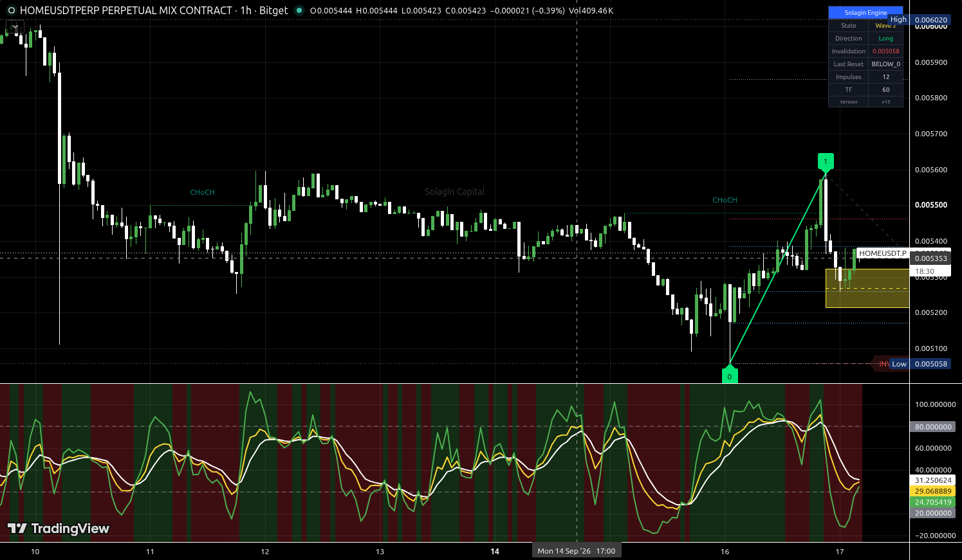The image size is (962, 560).
Task: Click the Last Reset row label
Action: (x=849, y=64)
